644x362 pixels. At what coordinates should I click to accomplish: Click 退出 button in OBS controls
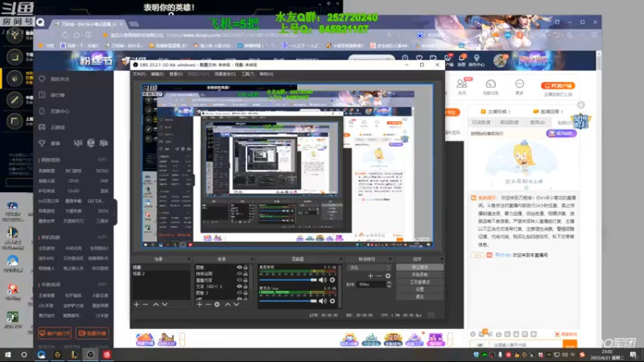(x=419, y=297)
